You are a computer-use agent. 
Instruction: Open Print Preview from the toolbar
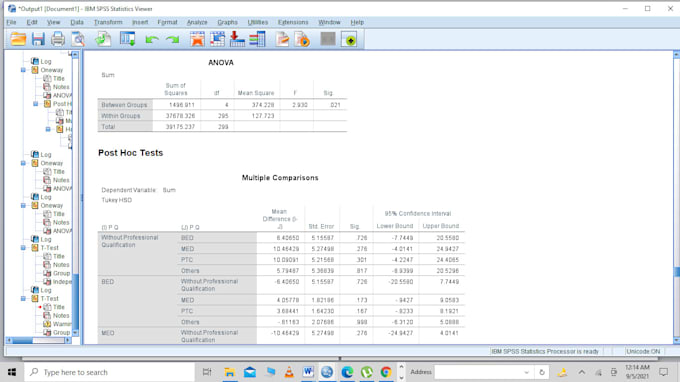coord(78,39)
